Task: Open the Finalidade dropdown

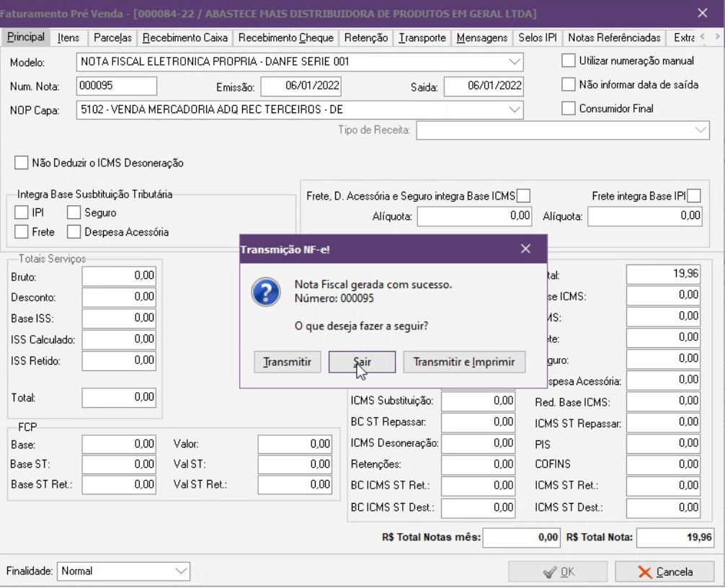Action: [x=180, y=571]
